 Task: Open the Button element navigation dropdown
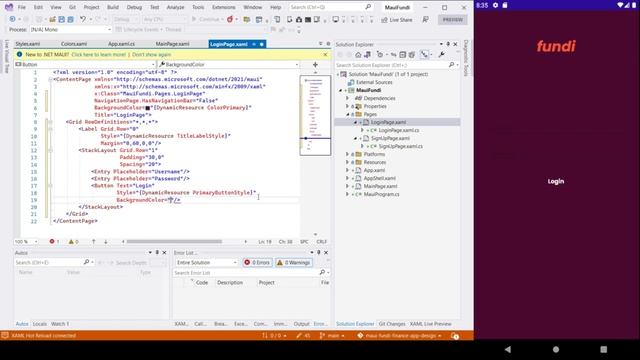pyautogui.click(x=85, y=64)
